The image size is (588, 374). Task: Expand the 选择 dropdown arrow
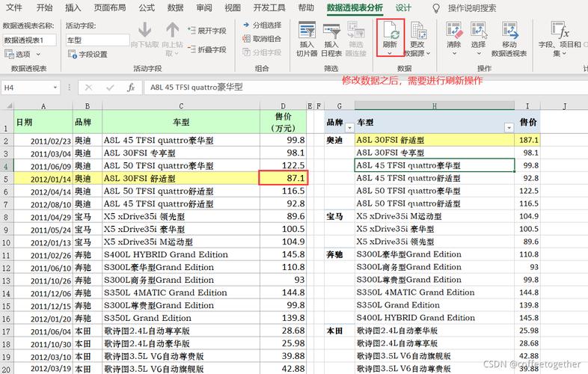[479, 53]
